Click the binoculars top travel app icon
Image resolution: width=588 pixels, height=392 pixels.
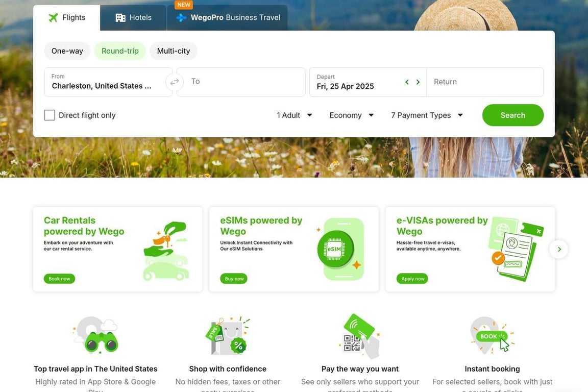pyautogui.click(x=96, y=335)
